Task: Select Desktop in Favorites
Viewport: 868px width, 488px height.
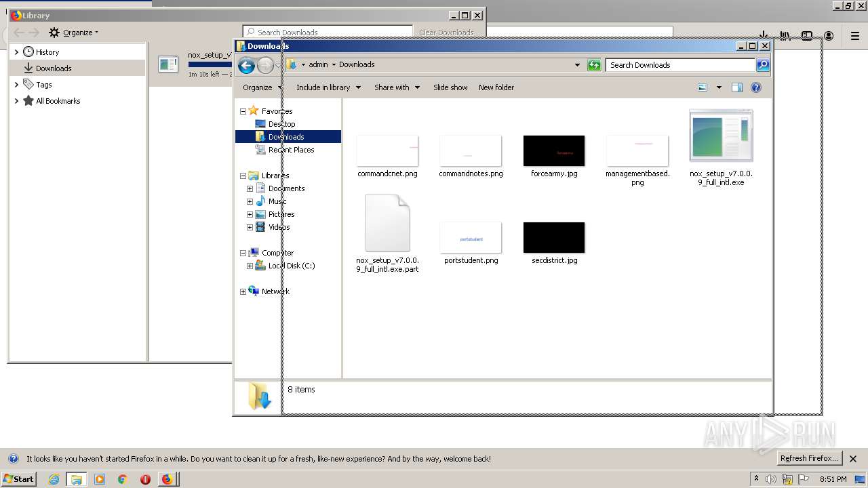Action: pyautogui.click(x=281, y=124)
